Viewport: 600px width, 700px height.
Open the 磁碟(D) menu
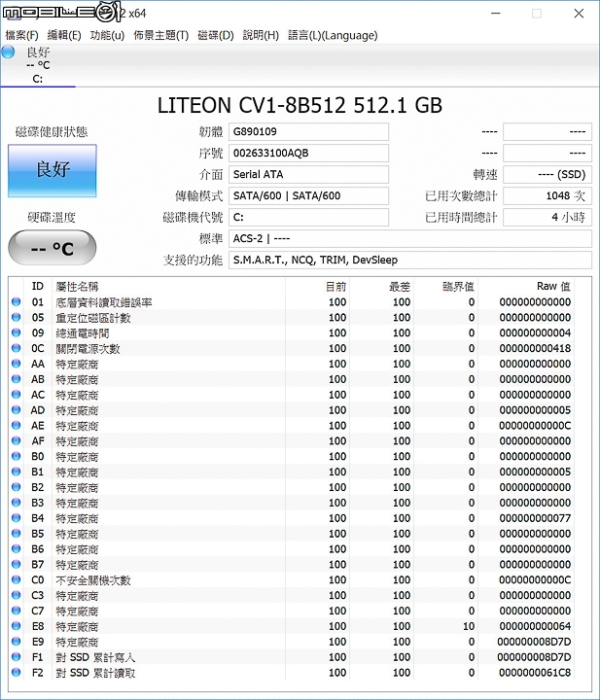[216, 35]
